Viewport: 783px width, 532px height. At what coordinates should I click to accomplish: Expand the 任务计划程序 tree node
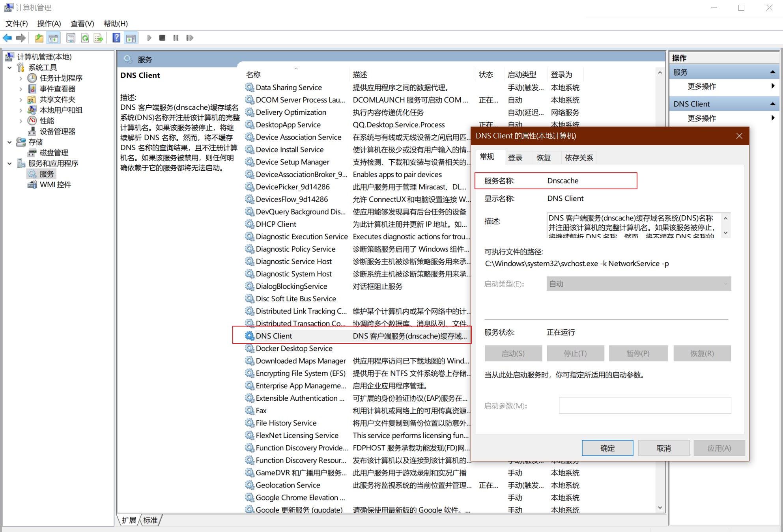pos(21,78)
